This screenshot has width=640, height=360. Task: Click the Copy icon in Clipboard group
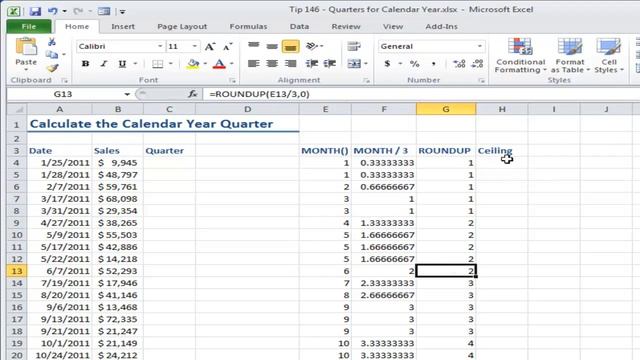click(52, 55)
